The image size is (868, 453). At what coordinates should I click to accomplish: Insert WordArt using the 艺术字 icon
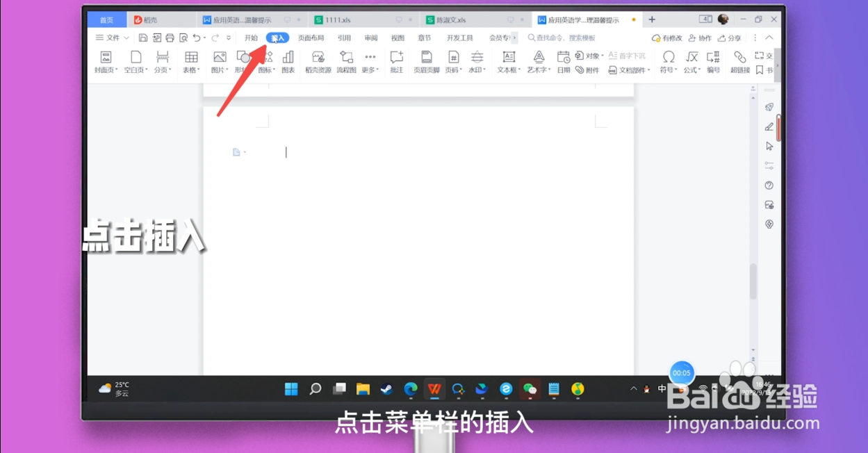point(538,61)
